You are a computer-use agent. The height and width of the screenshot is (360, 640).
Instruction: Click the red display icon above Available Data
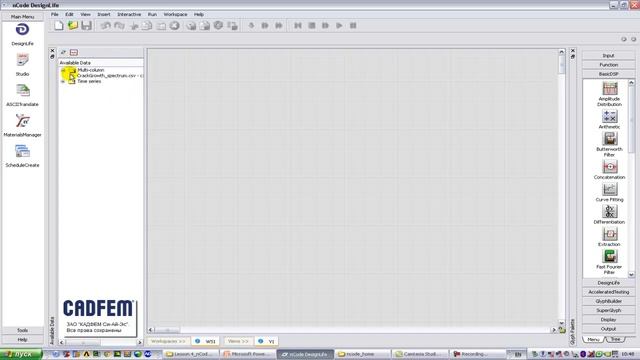pyautogui.click(x=73, y=52)
